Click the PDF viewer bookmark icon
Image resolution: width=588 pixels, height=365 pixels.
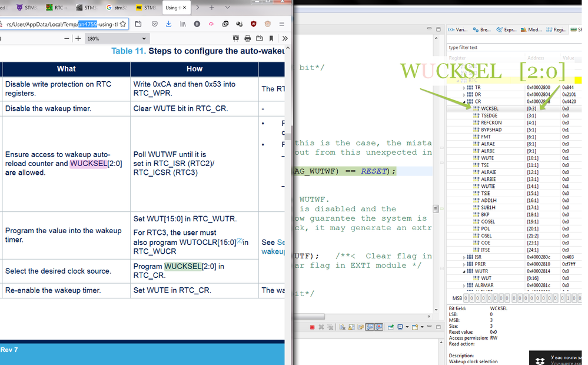271,38
